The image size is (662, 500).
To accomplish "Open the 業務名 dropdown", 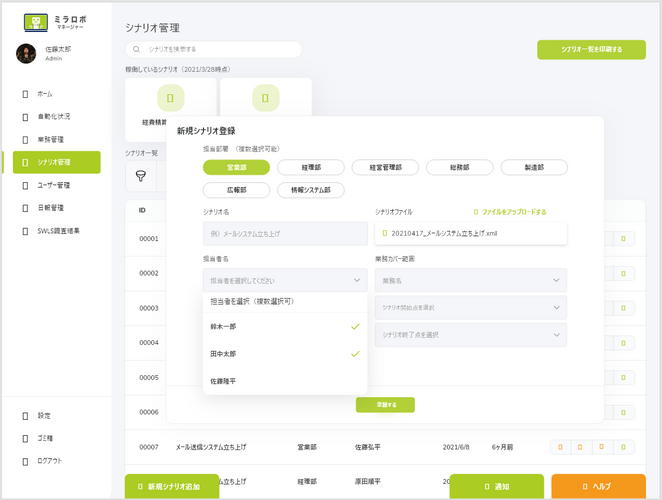I will tap(470, 281).
